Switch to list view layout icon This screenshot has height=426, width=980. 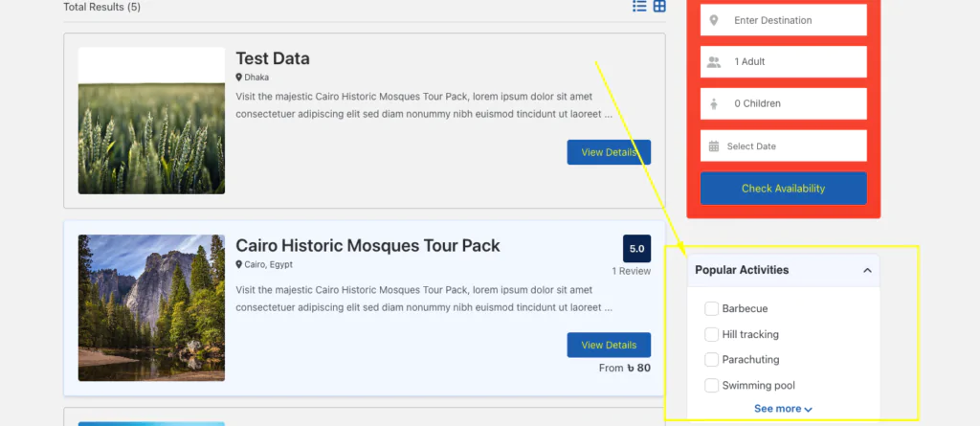pyautogui.click(x=639, y=7)
